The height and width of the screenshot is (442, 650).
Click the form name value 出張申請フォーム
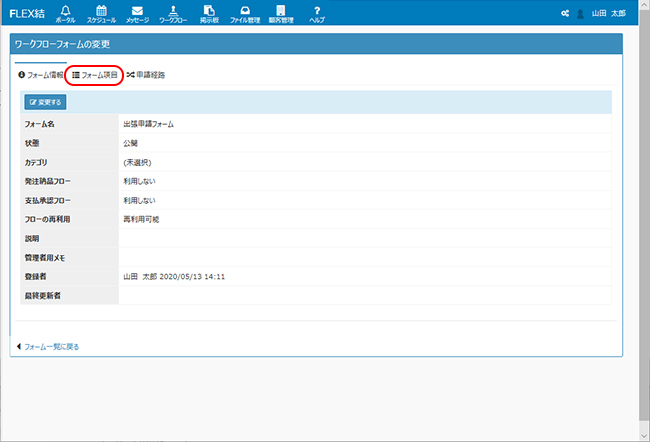(148, 124)
